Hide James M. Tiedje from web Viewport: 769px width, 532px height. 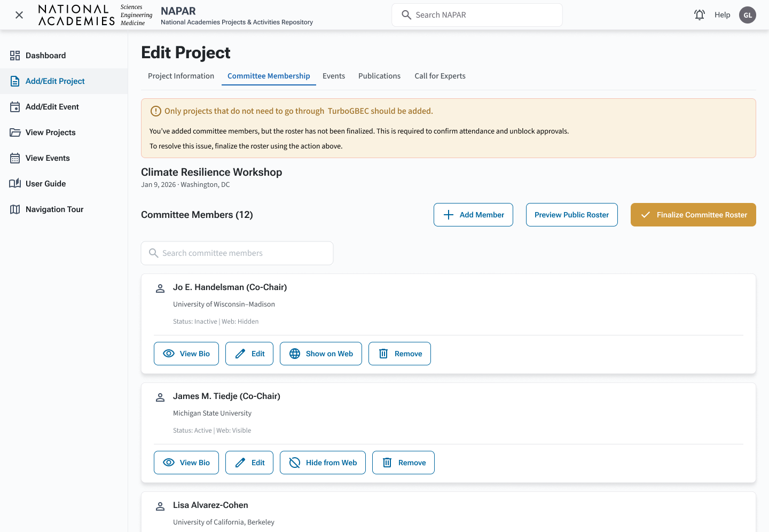(323, 463)
